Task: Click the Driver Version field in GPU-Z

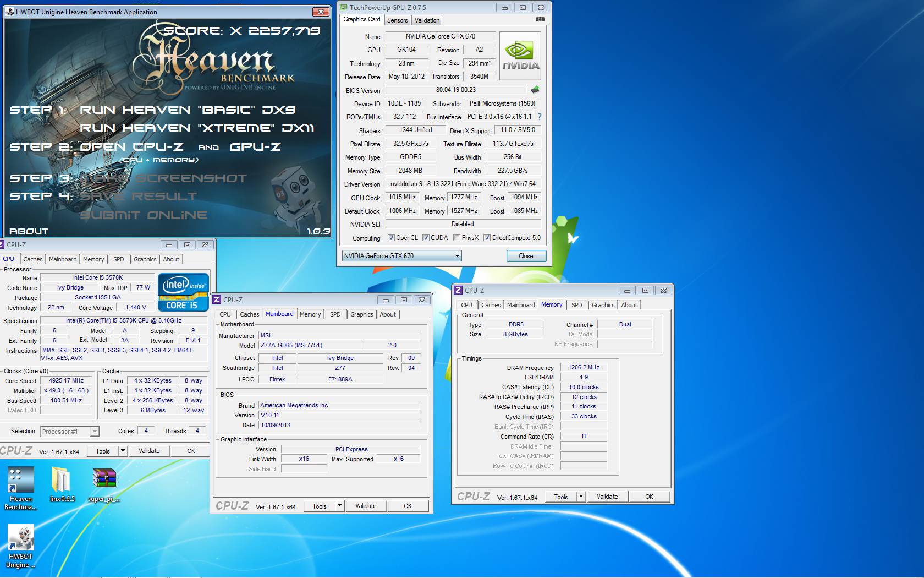Action: (463, 184)
